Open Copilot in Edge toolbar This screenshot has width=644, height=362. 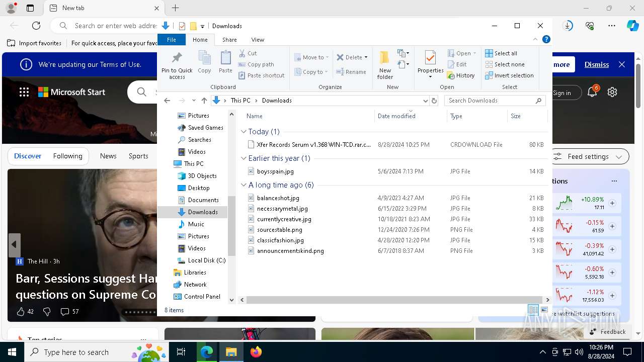[632, 26]
